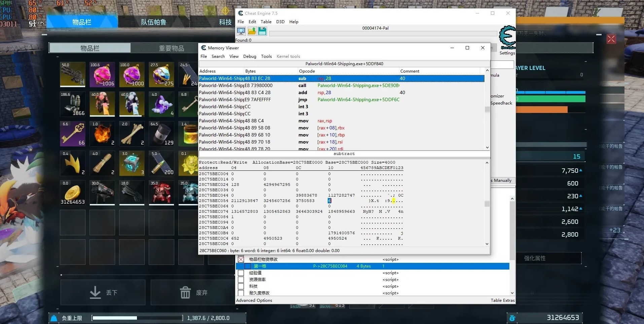Screen dimensions: 644x324
Task: Select the glowing cyan cube stack of 3
Action: pyautogui.click(x=132, y=163)
